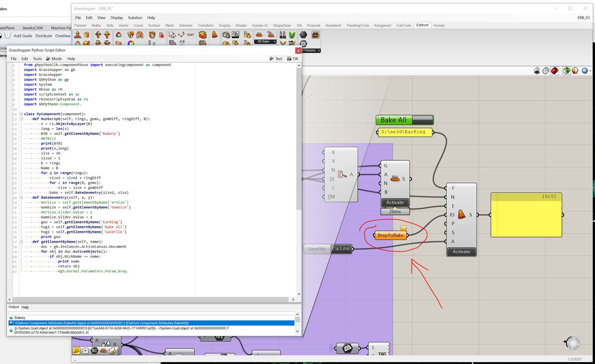The width and height of the screenshot is (595, 364).
Task: Click the hexagon icon in Elefront ribbon
Action: (x=303, y=35)
